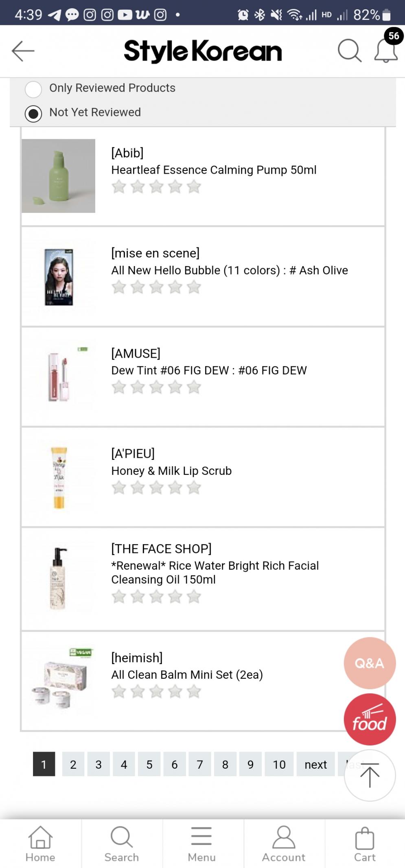Select Not Yet Reviewed radio button
Image resolution: width=405 pixels, height=868 pixels.
33,114
